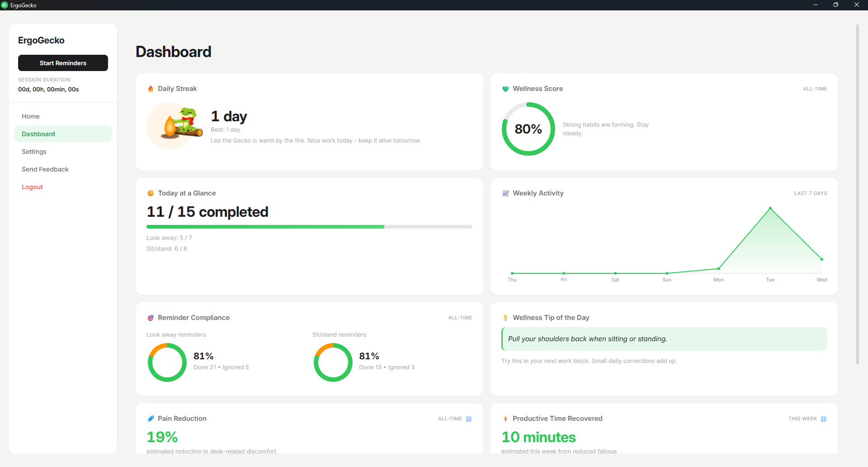This screenshot has width=868, height=467.
Task: Click the target icon next to Reminder Compliance
Action: [x=151, y=317]
